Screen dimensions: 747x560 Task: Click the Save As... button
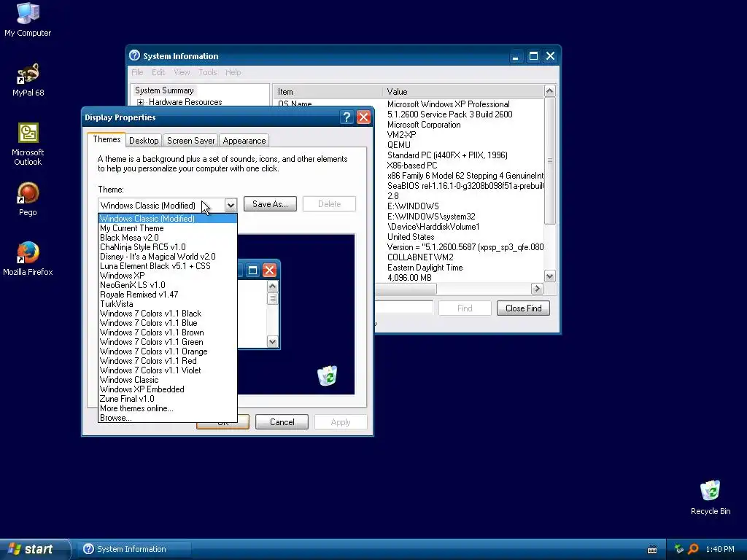[x=270, y=204]
